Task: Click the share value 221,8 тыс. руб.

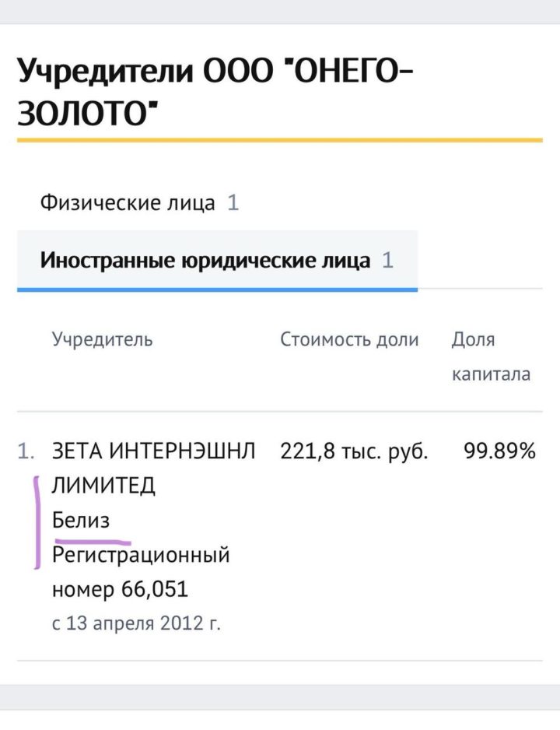Action: [354, 451]
